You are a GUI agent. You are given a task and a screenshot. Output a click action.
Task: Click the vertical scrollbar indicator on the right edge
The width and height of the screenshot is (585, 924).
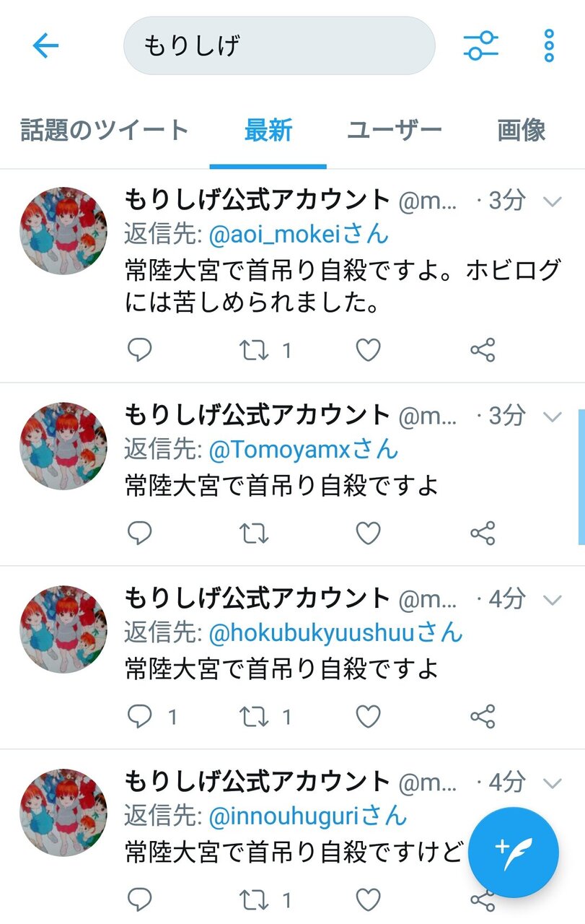(581, 476)
